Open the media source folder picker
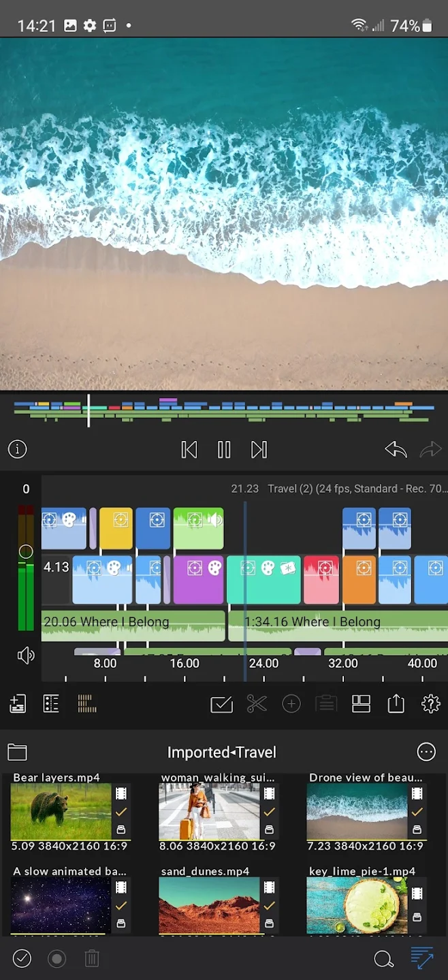448x980 pixels. tap(17, 752)
